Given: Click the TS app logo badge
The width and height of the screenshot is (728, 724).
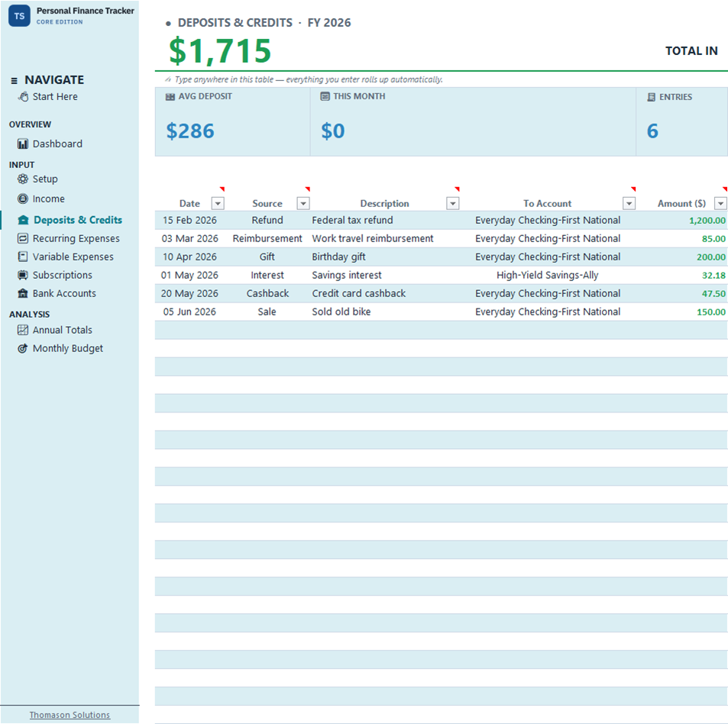Looking at the screenshot, I should click(x=19, y=16).
